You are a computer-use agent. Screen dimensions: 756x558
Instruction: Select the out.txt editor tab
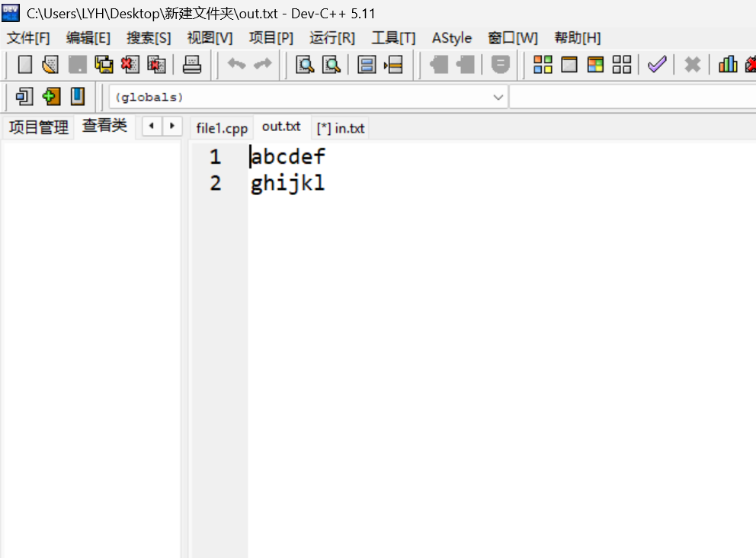[281, 127]
